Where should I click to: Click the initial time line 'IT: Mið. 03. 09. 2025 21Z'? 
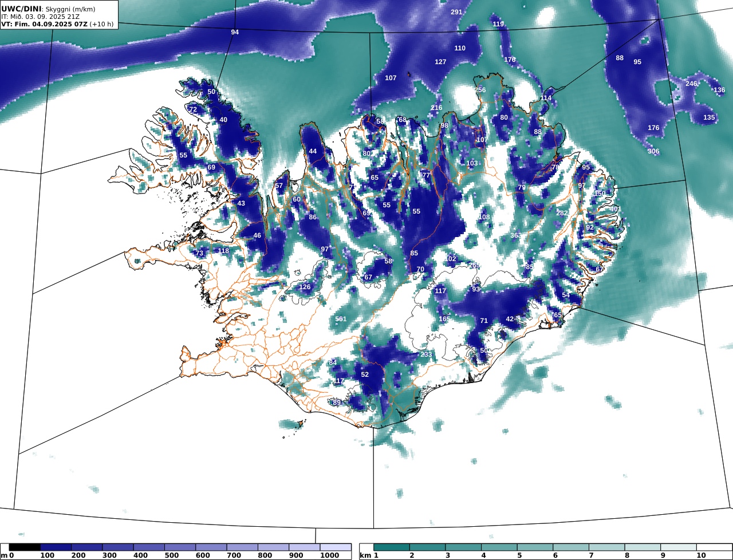[40, 17]
